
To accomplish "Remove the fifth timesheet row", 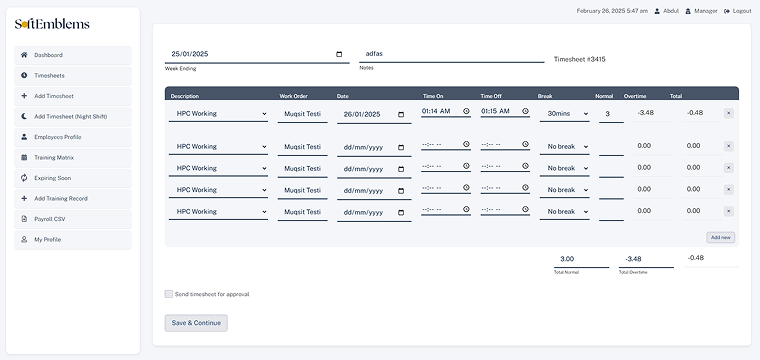I will coord(729,211).
